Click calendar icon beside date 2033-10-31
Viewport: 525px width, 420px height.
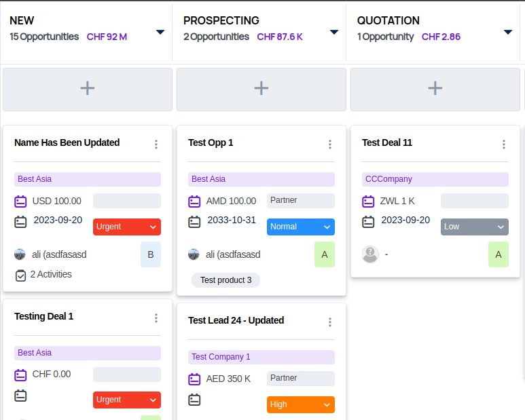(195, 221)
